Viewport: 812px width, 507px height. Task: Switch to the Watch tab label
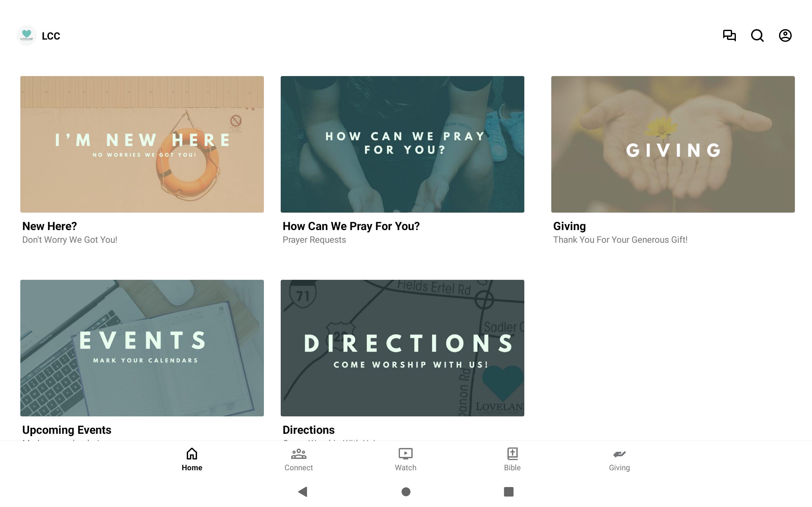click(x=405, y=467)
